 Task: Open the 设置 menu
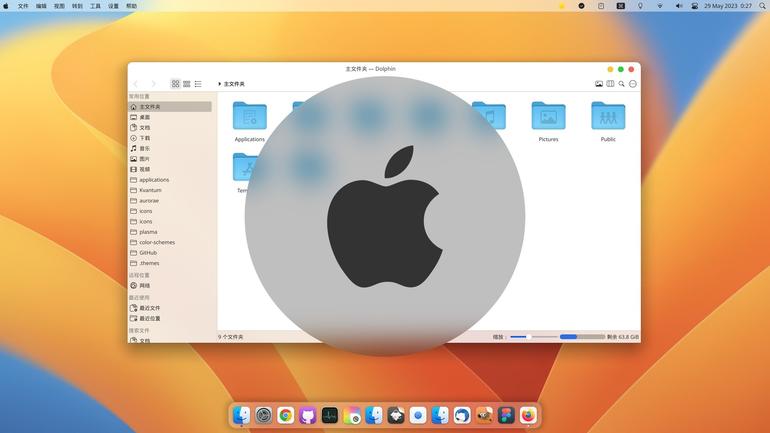point(113,6)
